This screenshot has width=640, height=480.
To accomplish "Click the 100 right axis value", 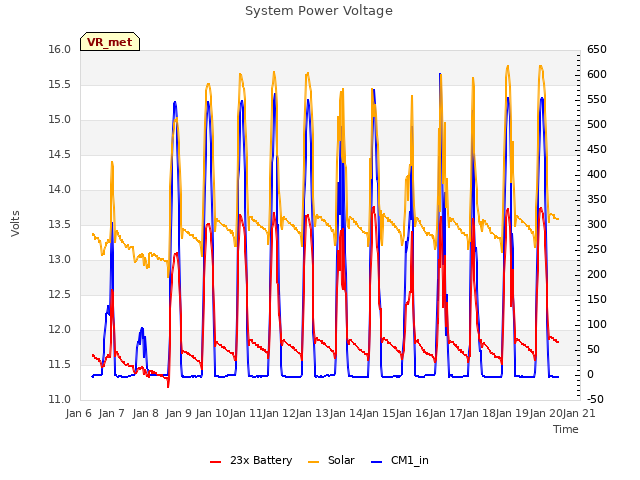I will [x=597, y=324].
